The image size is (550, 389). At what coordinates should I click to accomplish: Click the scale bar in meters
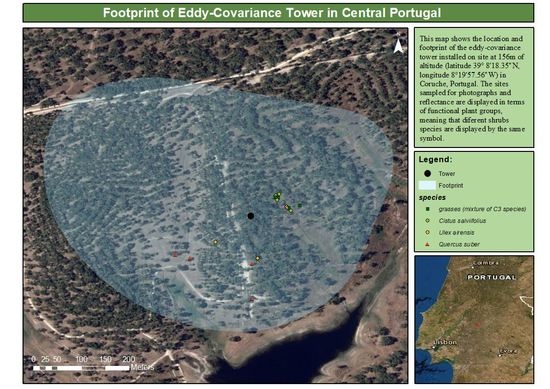click(x=81, y=368)
